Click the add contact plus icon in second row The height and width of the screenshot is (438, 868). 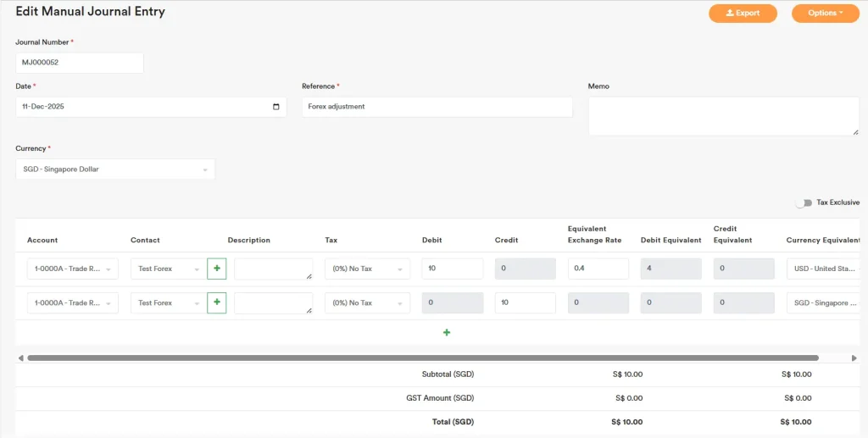[217, 302]
